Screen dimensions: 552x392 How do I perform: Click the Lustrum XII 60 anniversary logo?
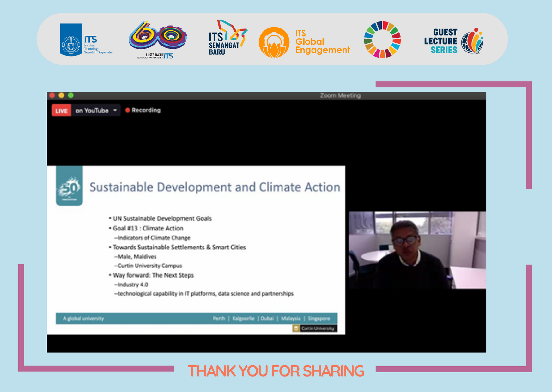click(x=157, y=40)
